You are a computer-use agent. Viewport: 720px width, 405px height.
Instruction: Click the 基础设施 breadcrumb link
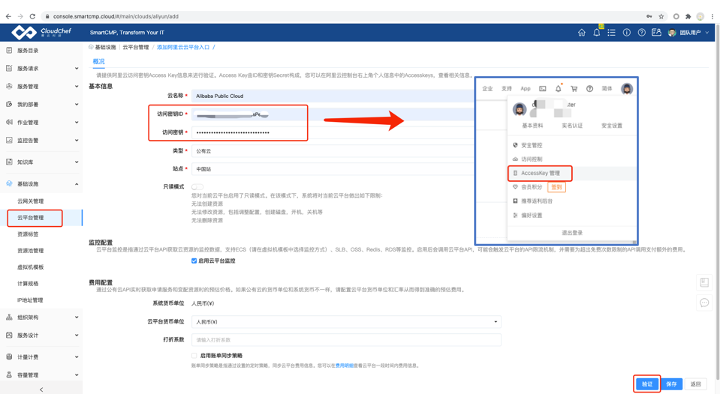click(x=105, y=47)
